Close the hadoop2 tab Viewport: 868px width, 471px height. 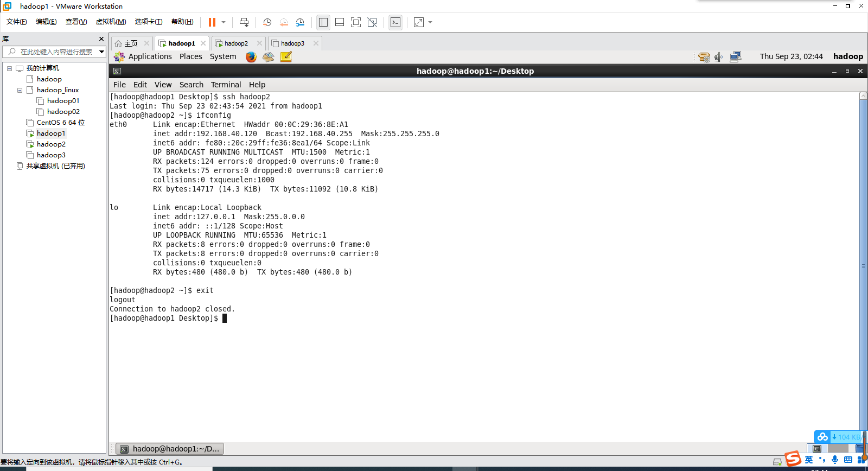[259, 43]
